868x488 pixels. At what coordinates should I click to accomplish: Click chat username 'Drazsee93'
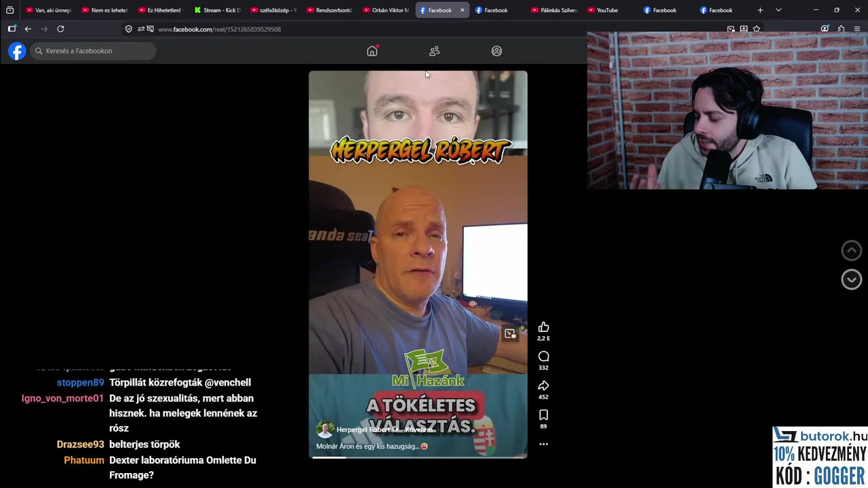81,445
